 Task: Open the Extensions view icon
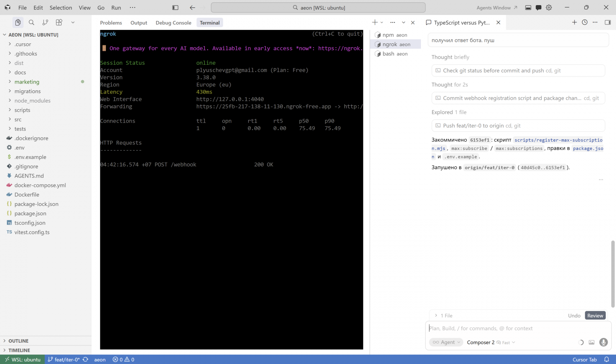(59, 22)
